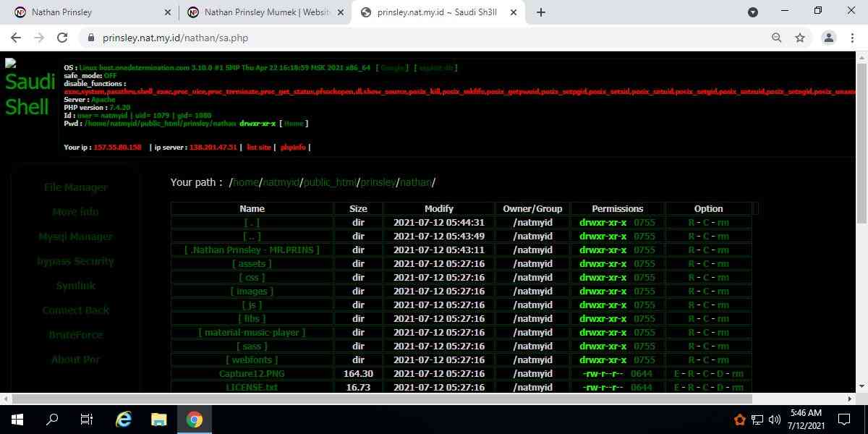
Task: Open the libs folder
Action: tap(252, 319)
